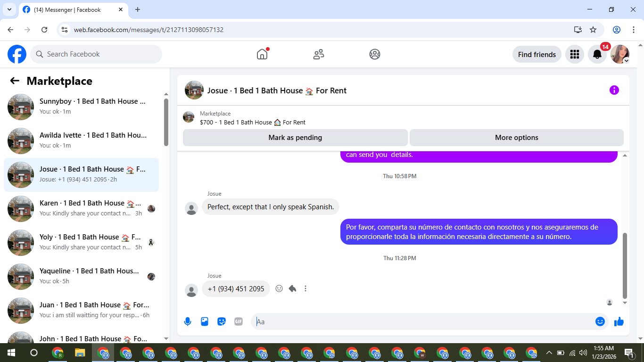Viewport: 644px width, 362px height.
Task: Open the Sunnyboy conversation
Action: pyautogui.click(x=81, y=107)
